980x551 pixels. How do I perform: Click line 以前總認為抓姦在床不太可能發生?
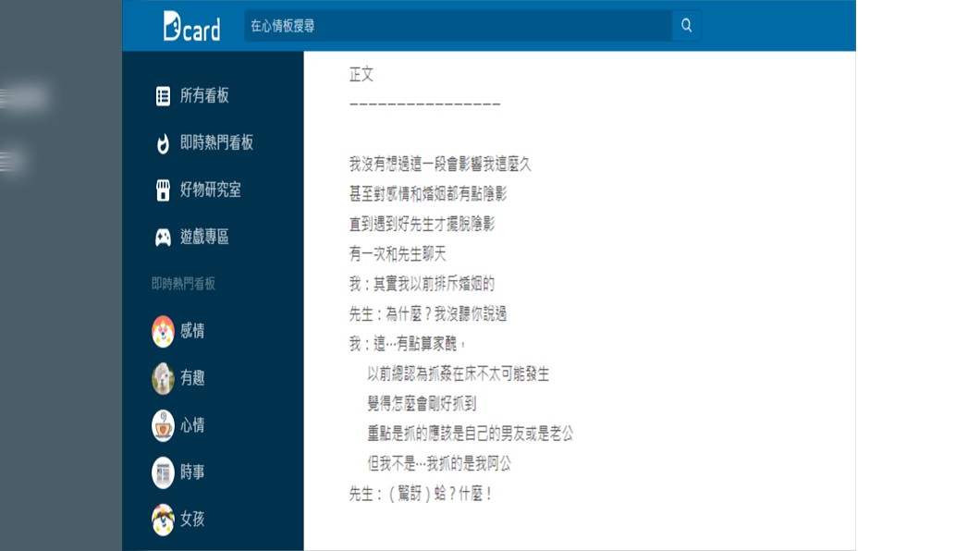tap(459, 373)
